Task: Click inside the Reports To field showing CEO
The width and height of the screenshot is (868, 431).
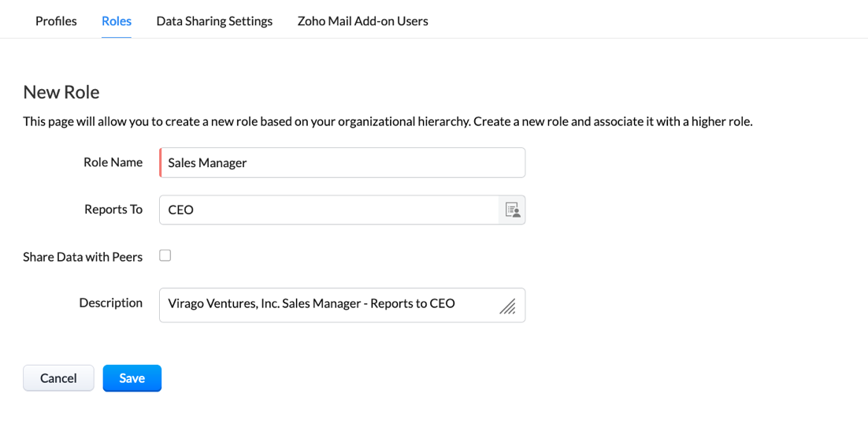Action: click(x=328, y=210)
